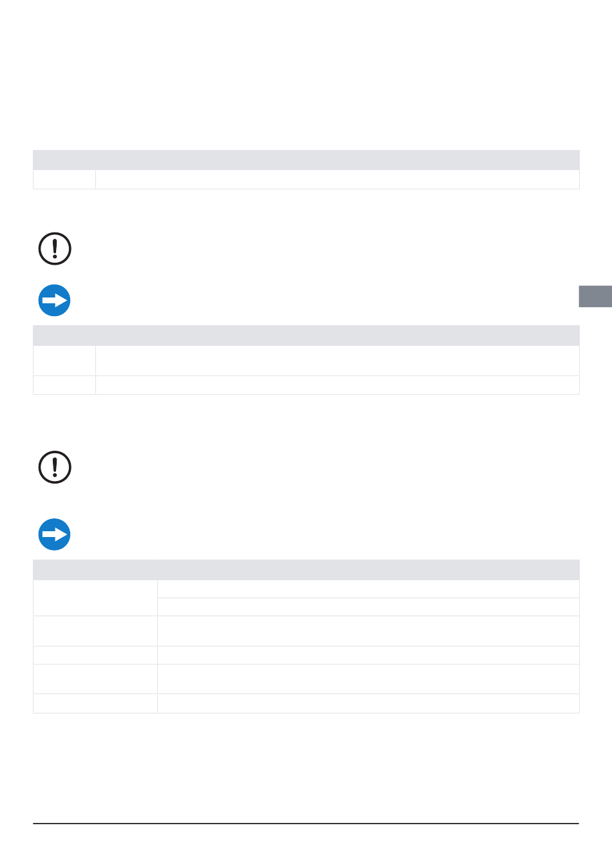Screen dimensions: 612x868
Task: Select the gray section tab on page edge
Action: pos(595,296)
